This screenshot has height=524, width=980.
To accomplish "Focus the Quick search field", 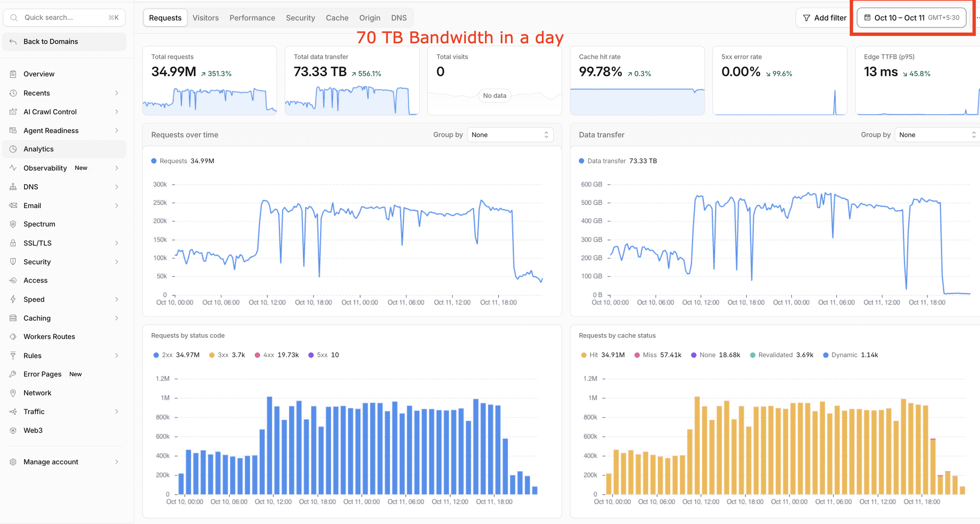I will click(64, 18).
